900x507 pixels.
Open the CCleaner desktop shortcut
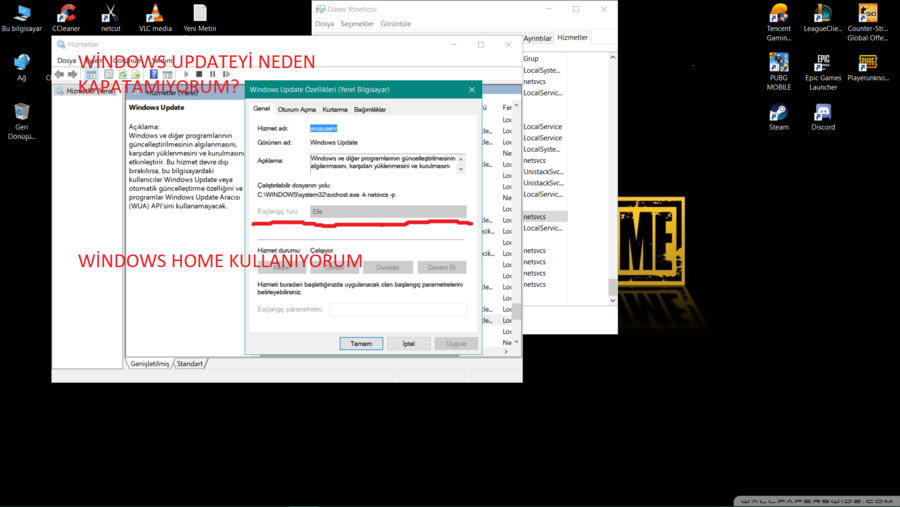[x=66, y=18]
